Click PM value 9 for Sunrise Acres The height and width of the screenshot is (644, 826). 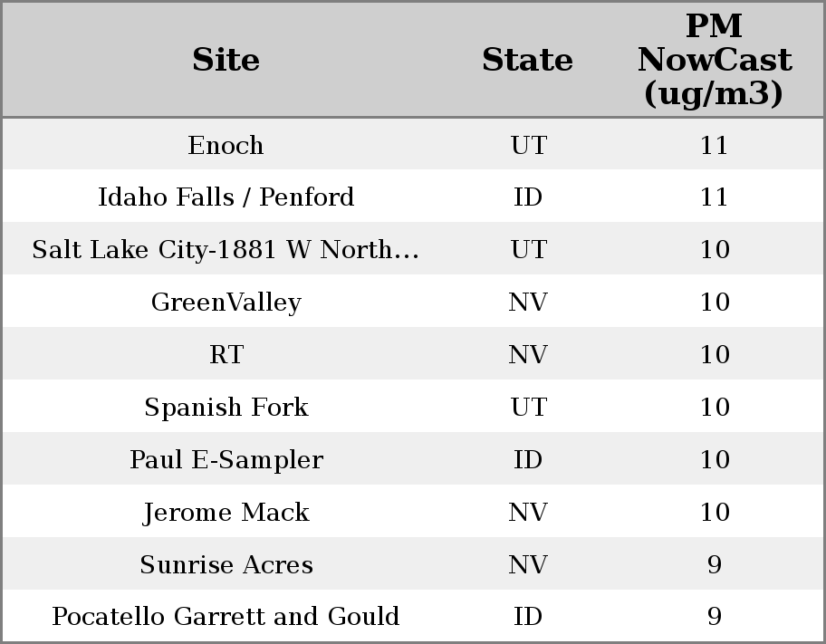[714, 565]
